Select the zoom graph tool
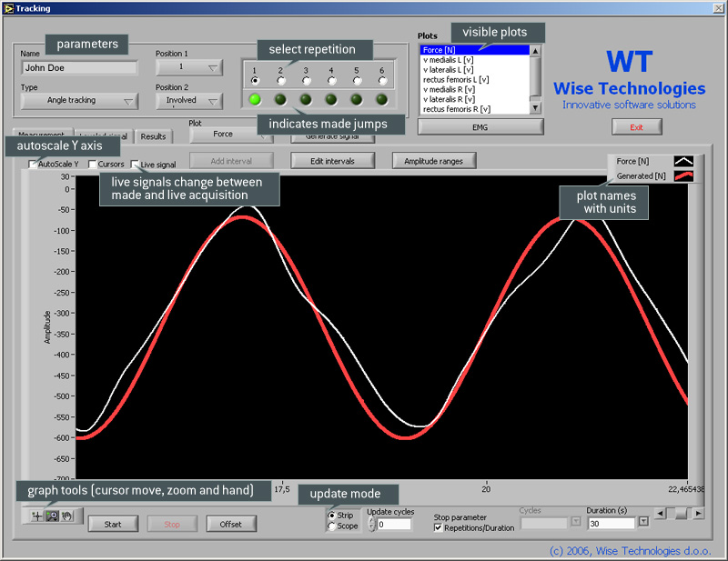The height and width of the screenshot is (561, 728). pyautogui.click(x=52, y=516)
